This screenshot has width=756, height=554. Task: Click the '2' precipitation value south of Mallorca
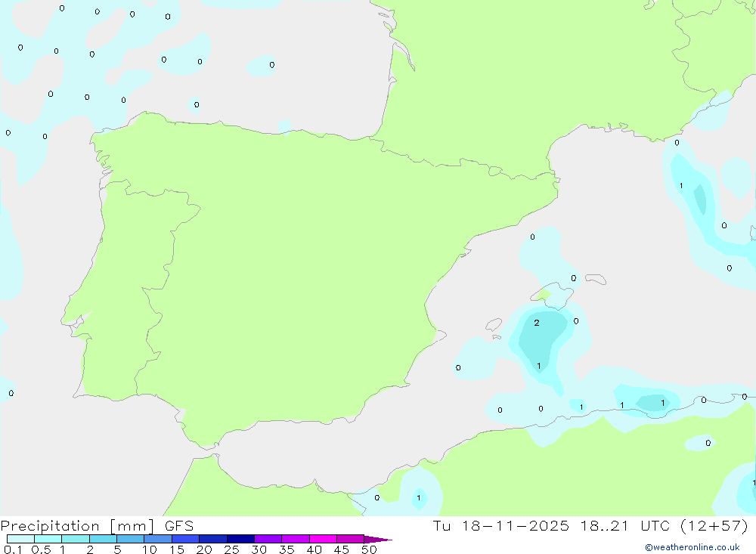[x=537, y=323]
